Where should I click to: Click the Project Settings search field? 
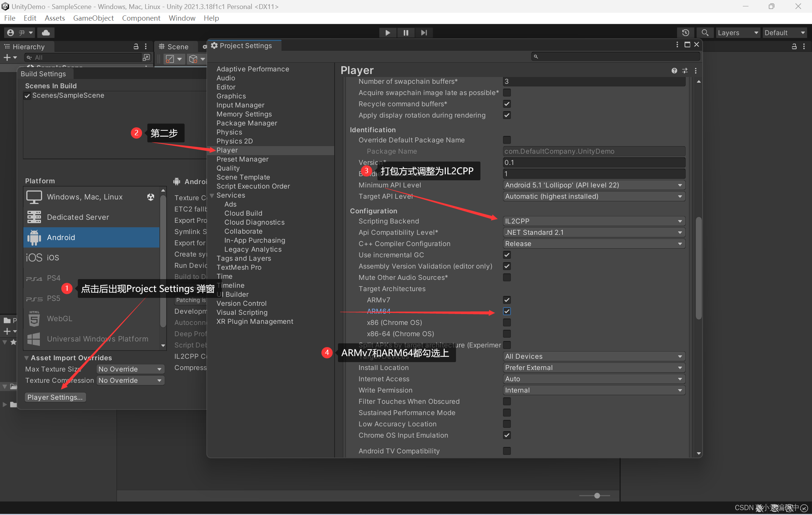[x=617, y=57]
